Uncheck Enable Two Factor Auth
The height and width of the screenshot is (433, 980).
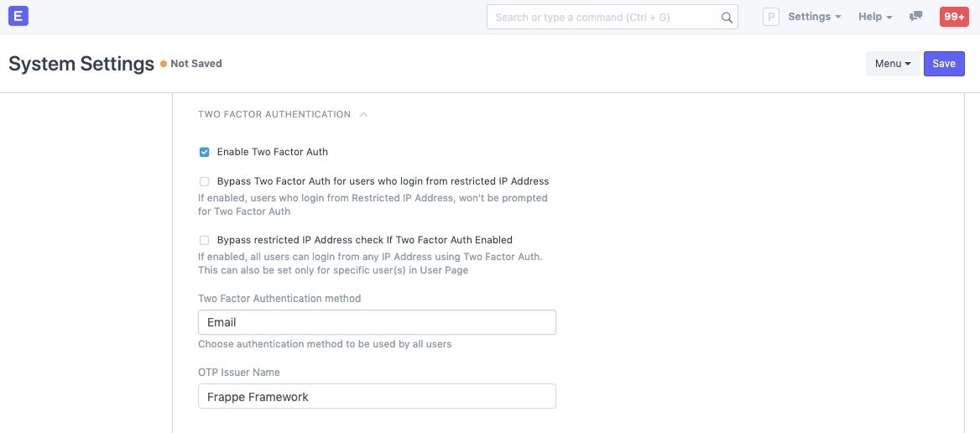(204, 153)
